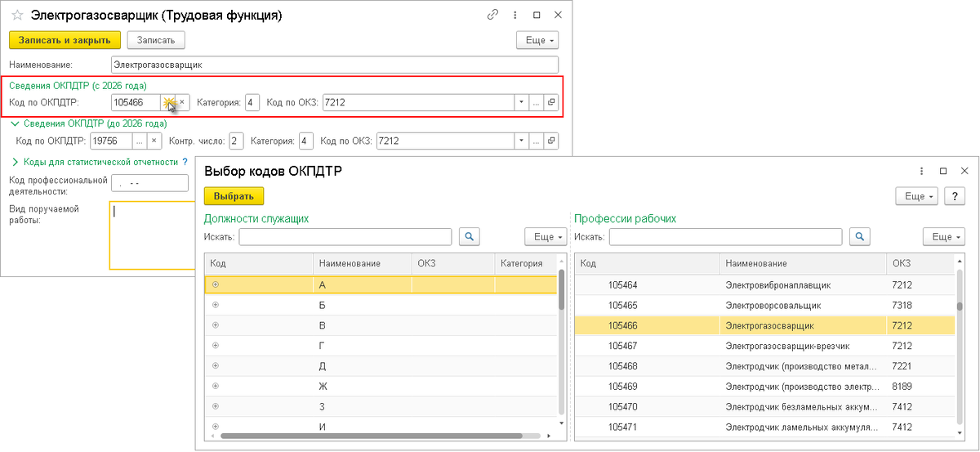Open the ОКЗ 7212 dropdown in the 2026 section
The height and width of the screenshot is (452, 980).
click(521, 102)
